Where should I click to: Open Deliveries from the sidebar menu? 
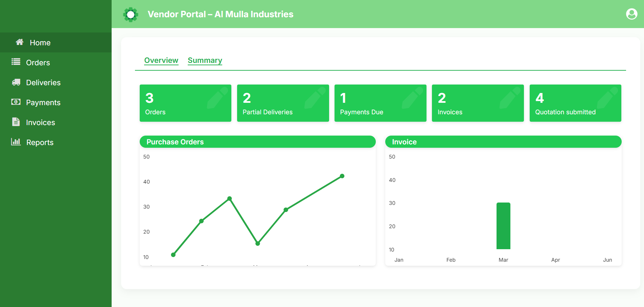coord(56,82)
